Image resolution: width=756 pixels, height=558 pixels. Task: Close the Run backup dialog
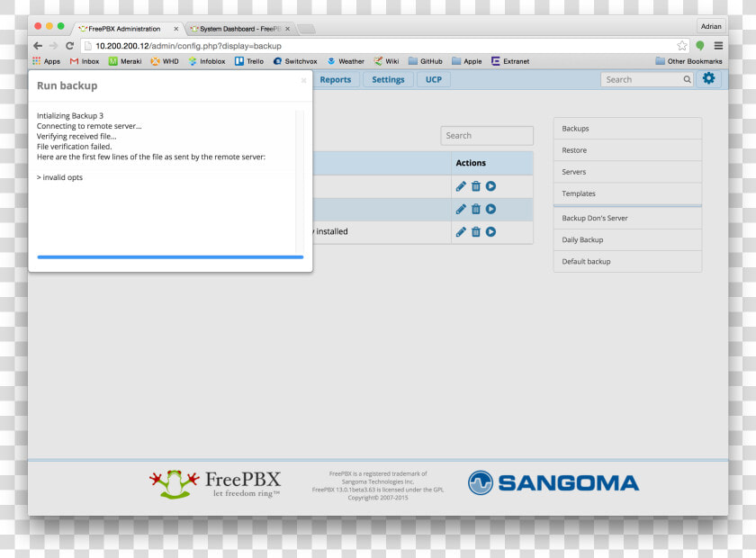(303, 80)
